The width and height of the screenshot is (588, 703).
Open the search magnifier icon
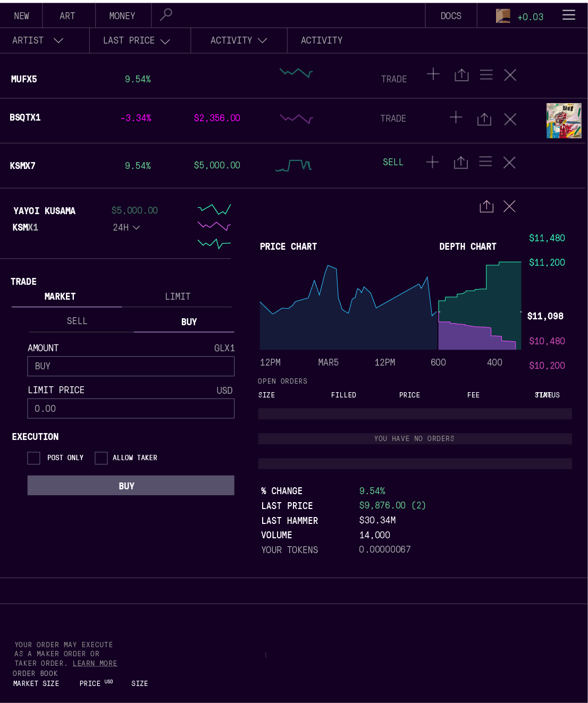coord(166,14)
